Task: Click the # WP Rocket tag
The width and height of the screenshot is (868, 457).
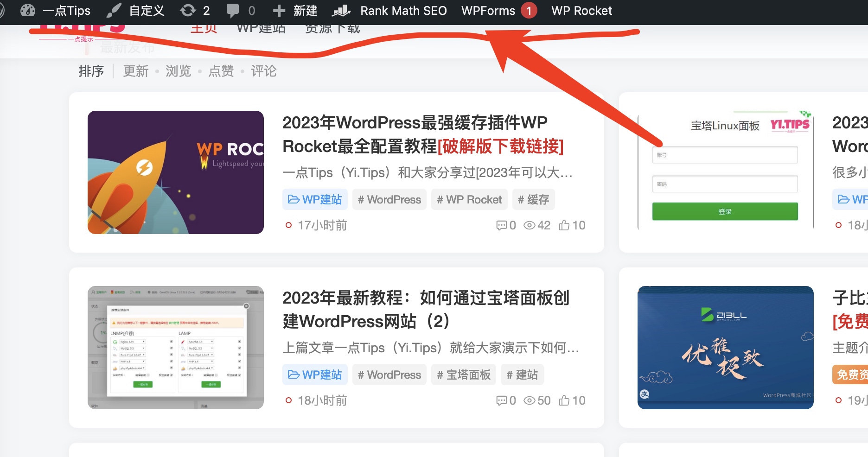Action: (469, 200)
